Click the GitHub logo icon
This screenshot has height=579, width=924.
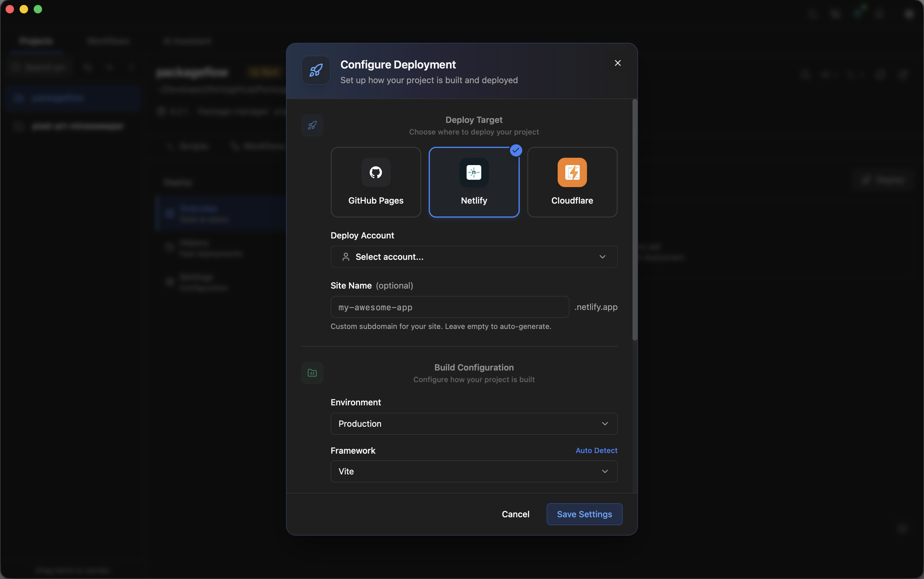point(376,172)
